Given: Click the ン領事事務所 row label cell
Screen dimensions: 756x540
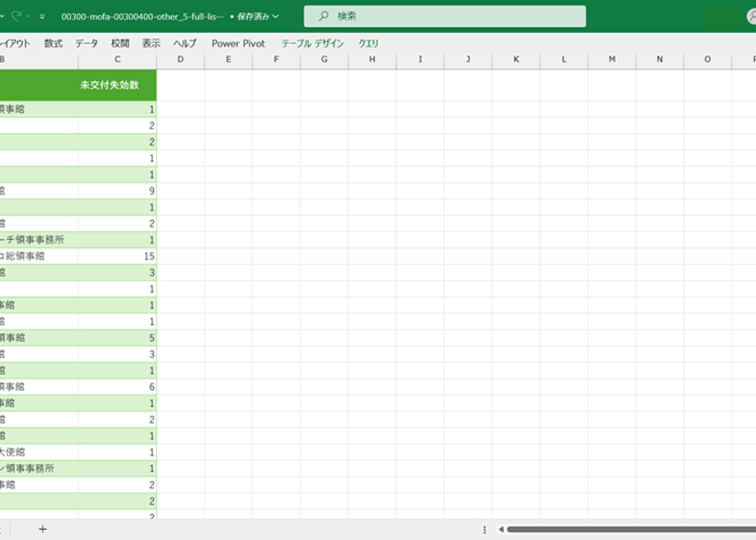Looking at the screenshot, I should coord(38,469).
